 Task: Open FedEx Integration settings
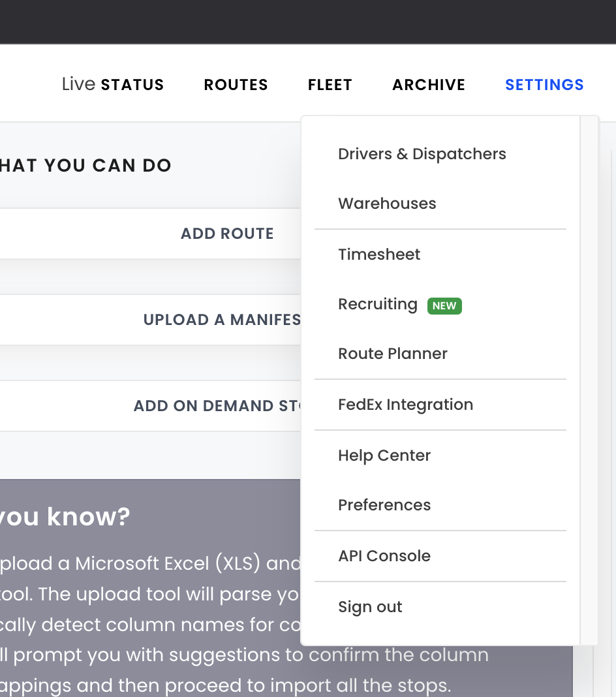pos(405,405)
